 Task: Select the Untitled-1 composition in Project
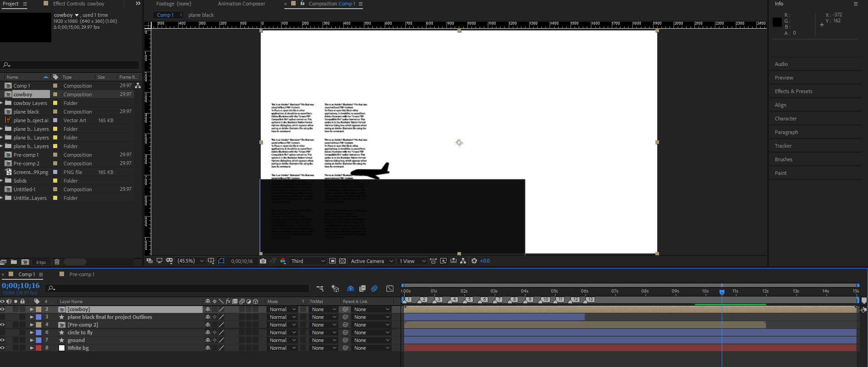tap(24, 189)
